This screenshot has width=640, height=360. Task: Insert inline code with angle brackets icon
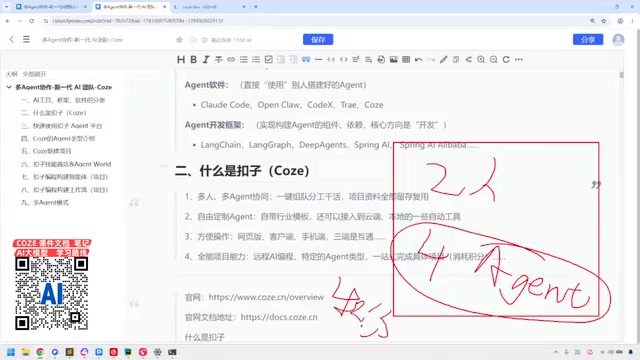[x=344, y=60]
